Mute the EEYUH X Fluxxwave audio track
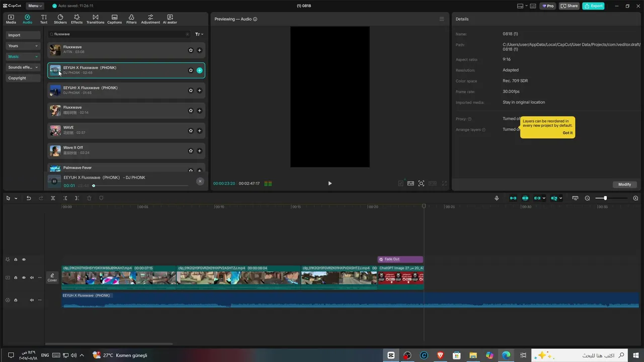 (x=32, y=300)
